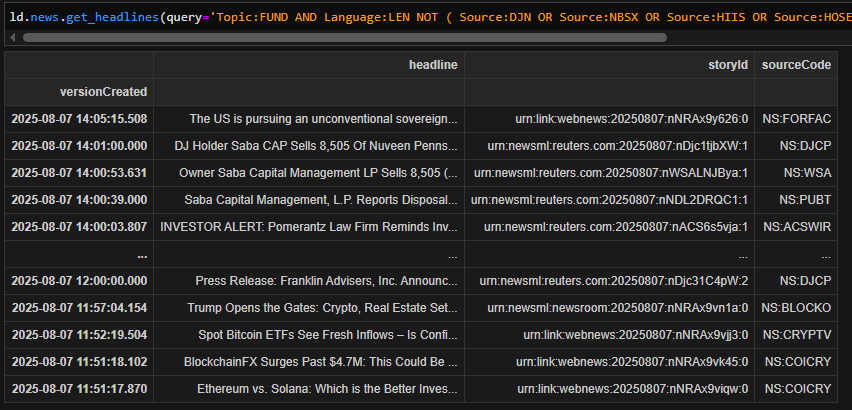This screenshot has height=410, width=852.
Task: Click NS:COICRY in the Ethereum vs. Solana row
Action: 798,389
